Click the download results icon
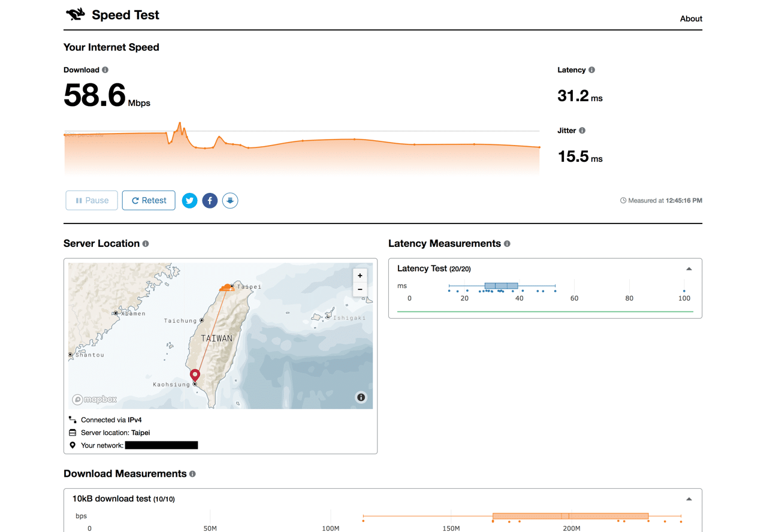This screenshot has height=532, width=767. point(230,200)
